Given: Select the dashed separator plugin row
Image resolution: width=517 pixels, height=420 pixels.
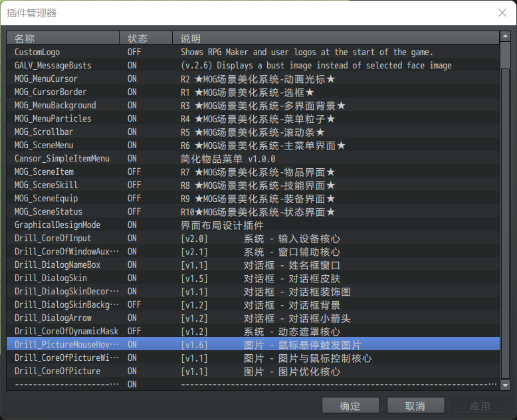Looking at the screenshot, I should (253, 384).
